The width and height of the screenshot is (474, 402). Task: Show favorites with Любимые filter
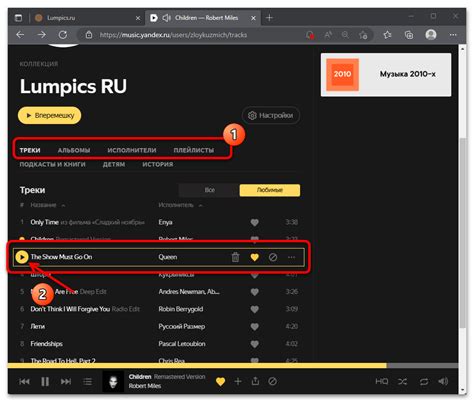[270, 190]
